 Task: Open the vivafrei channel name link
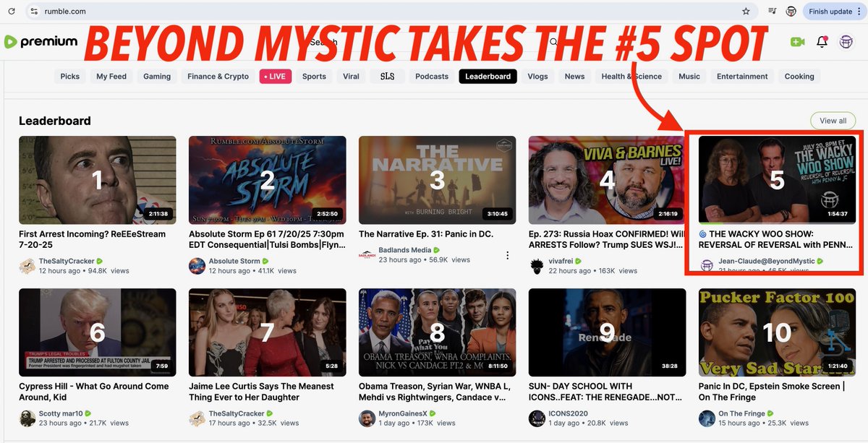(x=561, y=261)
